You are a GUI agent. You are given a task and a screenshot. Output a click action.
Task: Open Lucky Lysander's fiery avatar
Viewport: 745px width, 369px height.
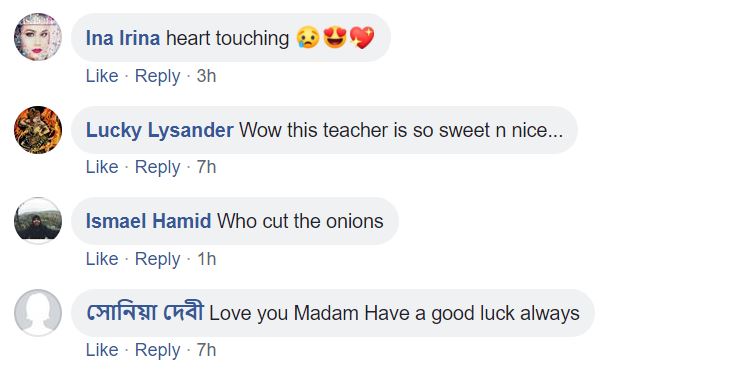(x=38, y=130)
